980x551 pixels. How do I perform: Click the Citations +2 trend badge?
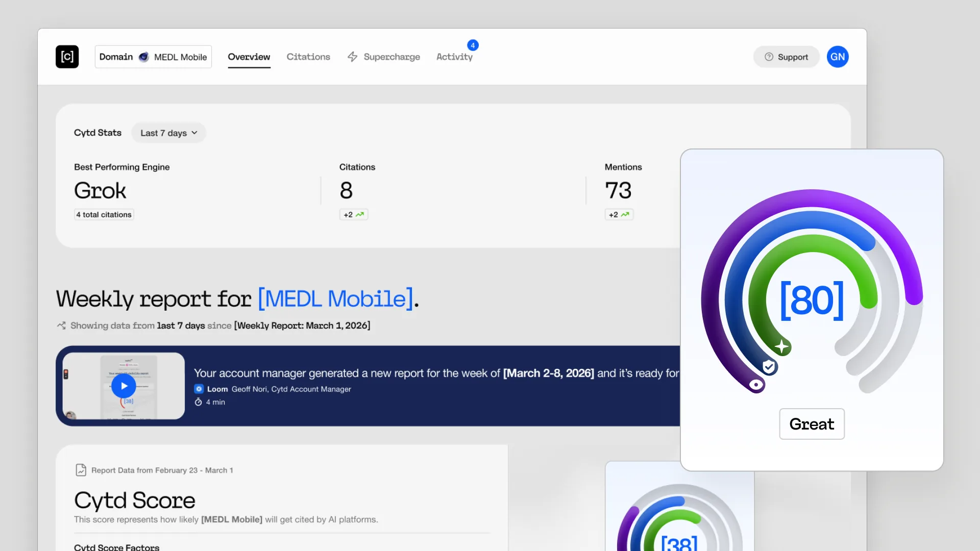[354, 214]
